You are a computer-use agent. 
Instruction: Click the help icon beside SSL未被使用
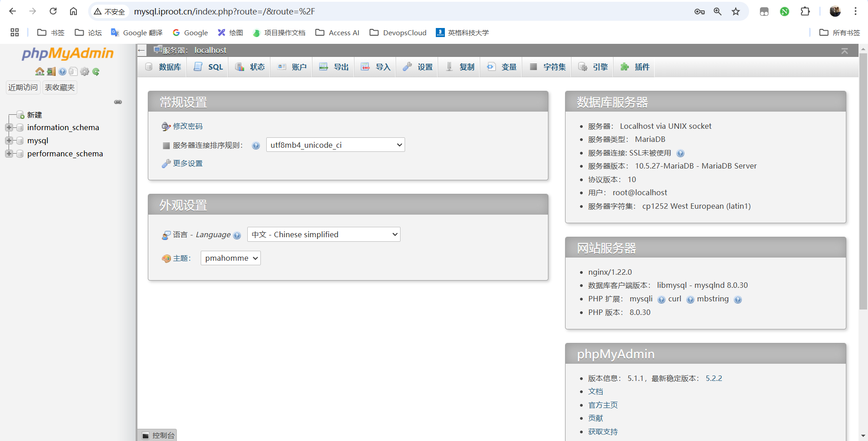(681, 153)
